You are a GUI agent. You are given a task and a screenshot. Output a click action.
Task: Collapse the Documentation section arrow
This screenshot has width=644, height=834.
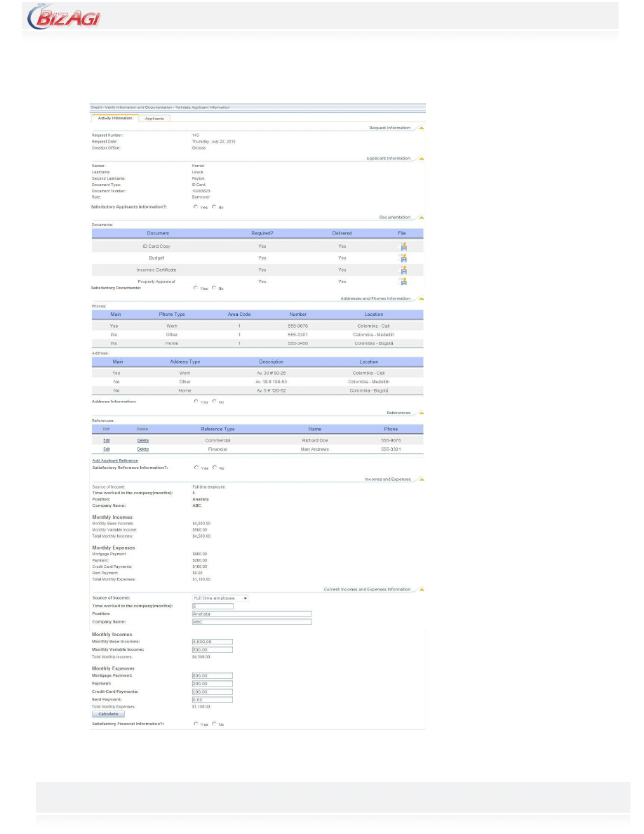pyautogui.click(x=421, y=218)
